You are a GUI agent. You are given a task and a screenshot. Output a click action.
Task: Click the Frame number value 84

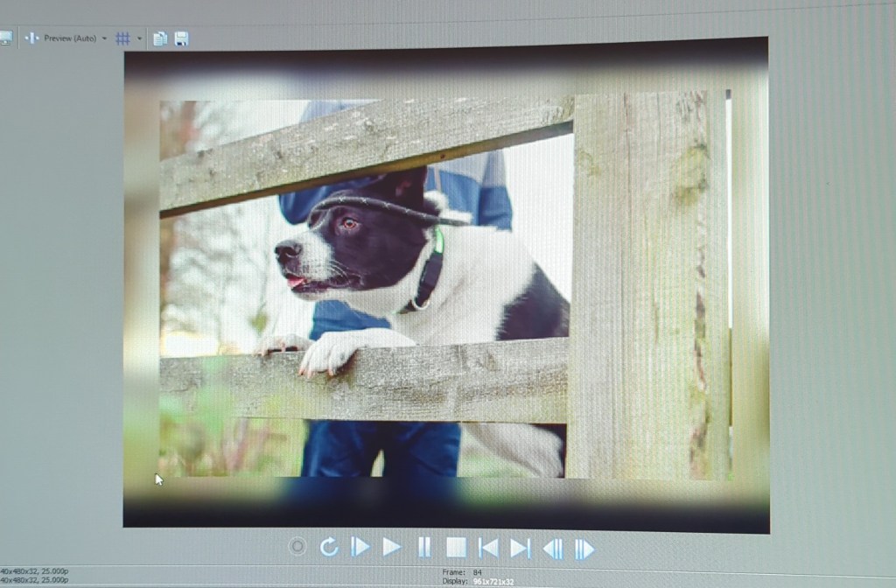[478, 572]
